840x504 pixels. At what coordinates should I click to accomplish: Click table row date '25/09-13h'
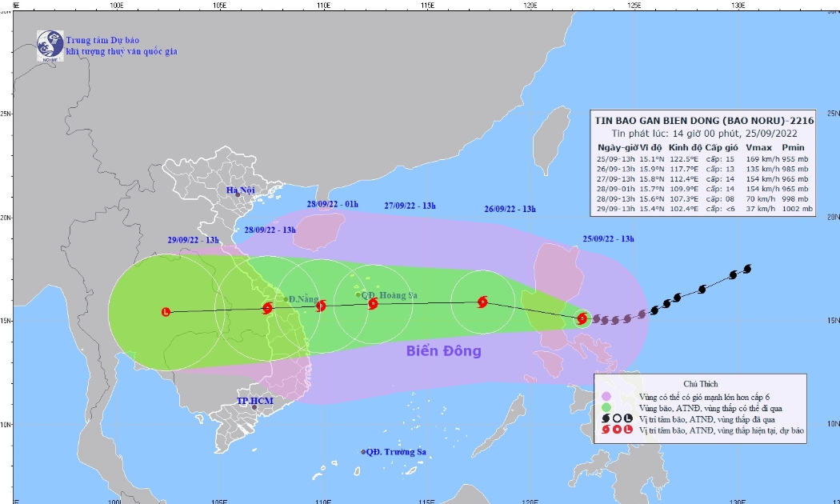pos(615,159)
